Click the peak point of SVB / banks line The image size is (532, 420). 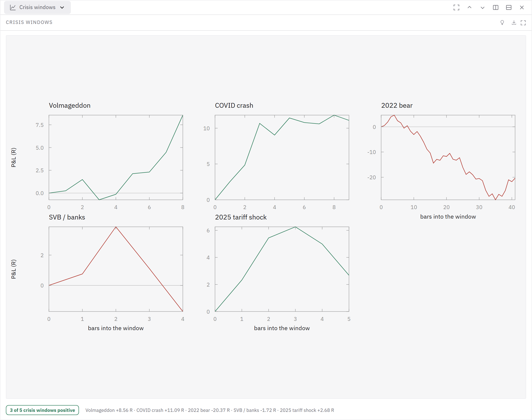[x=116, y=227]
